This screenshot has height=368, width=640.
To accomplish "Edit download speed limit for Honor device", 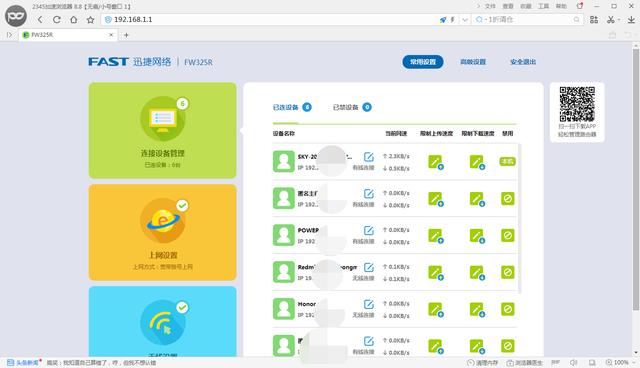I will [477, 310].
